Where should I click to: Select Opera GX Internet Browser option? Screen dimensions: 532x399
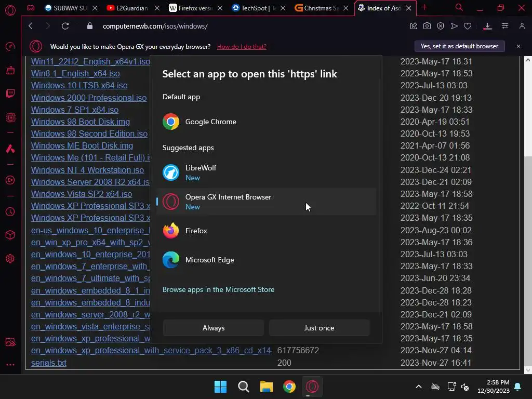(x=267, y=202)
